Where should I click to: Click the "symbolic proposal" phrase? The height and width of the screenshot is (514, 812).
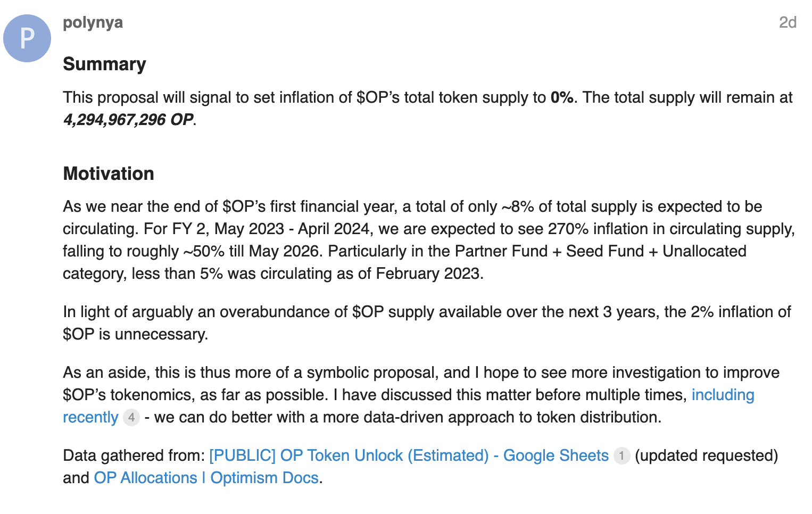pos(372,372)
